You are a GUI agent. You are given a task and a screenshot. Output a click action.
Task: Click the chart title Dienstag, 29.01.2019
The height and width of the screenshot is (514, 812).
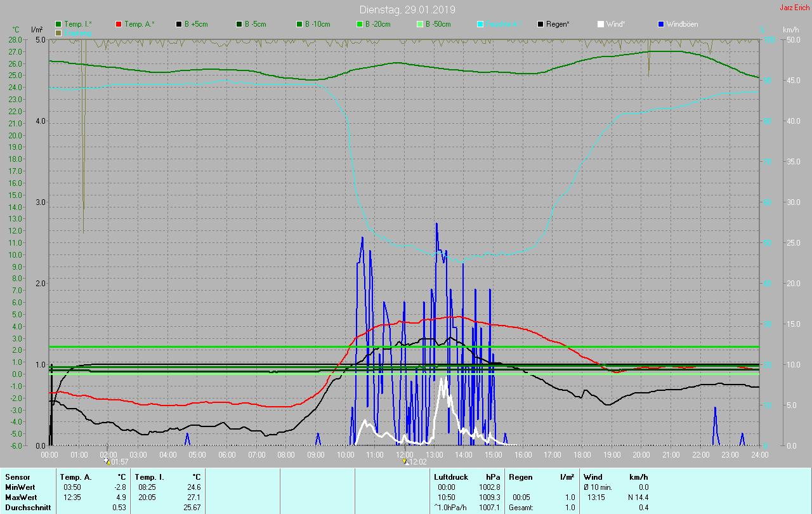tap(407, 10)
